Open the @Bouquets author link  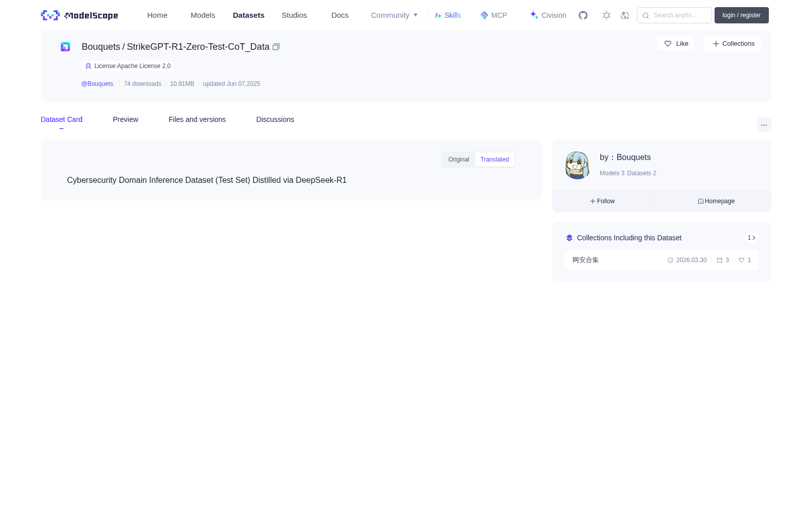click(x=97, y=84)
